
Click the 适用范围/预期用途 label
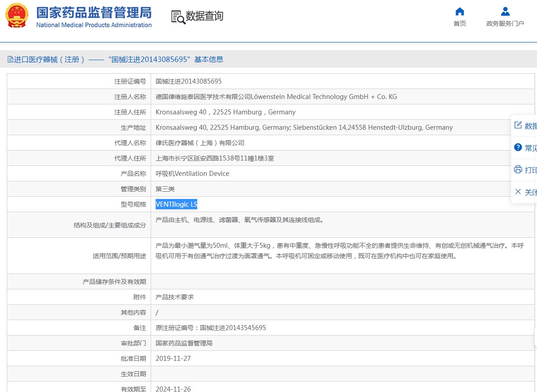point(119,256)
